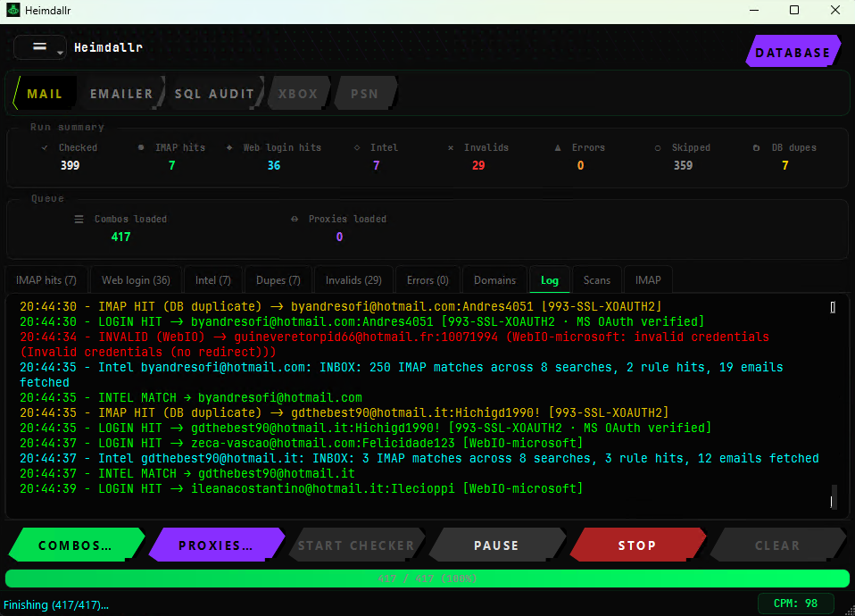Image resolution: width=855 pixels, height=616 pixels.
Task: Switch to the Domains tab
Action: pyautogui.click(x=494, y=280)
